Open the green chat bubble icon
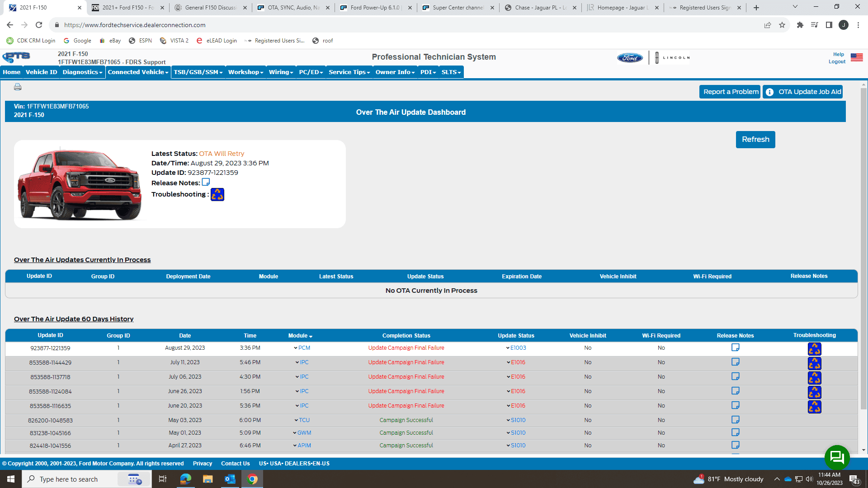The width and height of the screenshot is (868, 488). (x=837, y=457)
